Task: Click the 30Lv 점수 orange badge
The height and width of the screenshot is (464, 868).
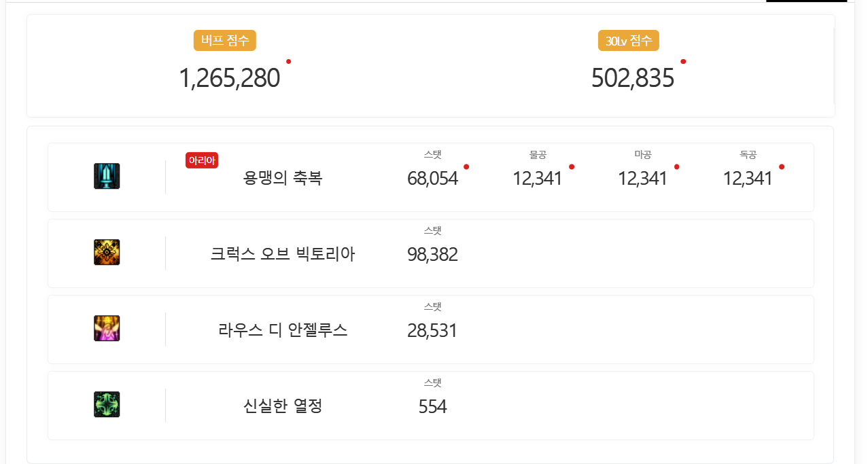Action: click(x=629, y=41)
